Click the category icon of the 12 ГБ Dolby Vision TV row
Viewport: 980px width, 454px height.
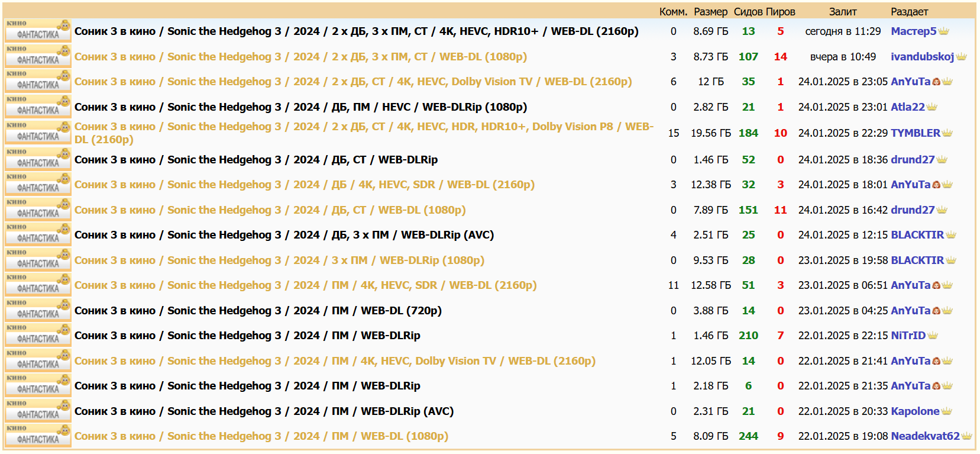38,81
